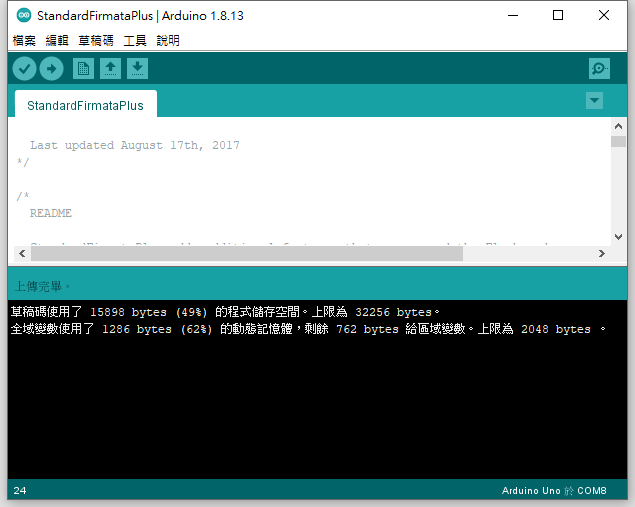Click the 'Last updated August 17th, 2017' line

coord(135,145)
